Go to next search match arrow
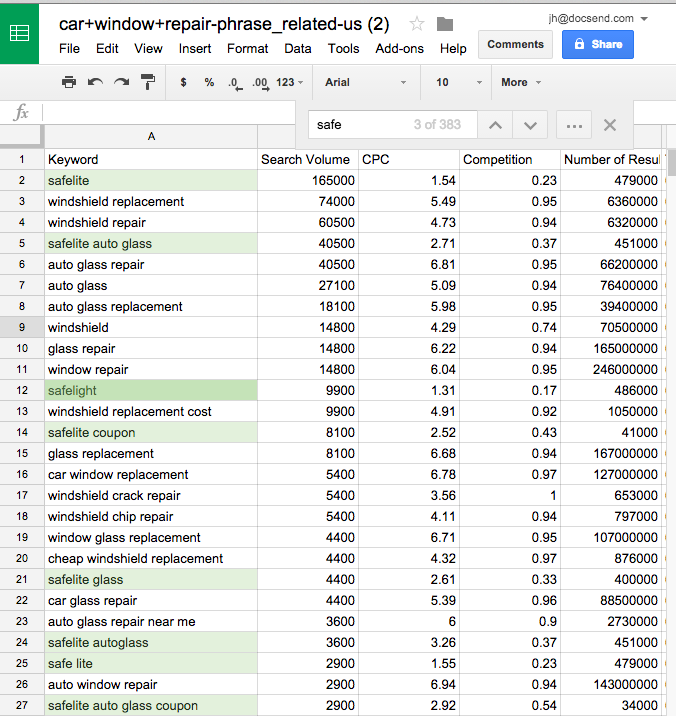This screenshot has height=716, width=676. point(530,125)
